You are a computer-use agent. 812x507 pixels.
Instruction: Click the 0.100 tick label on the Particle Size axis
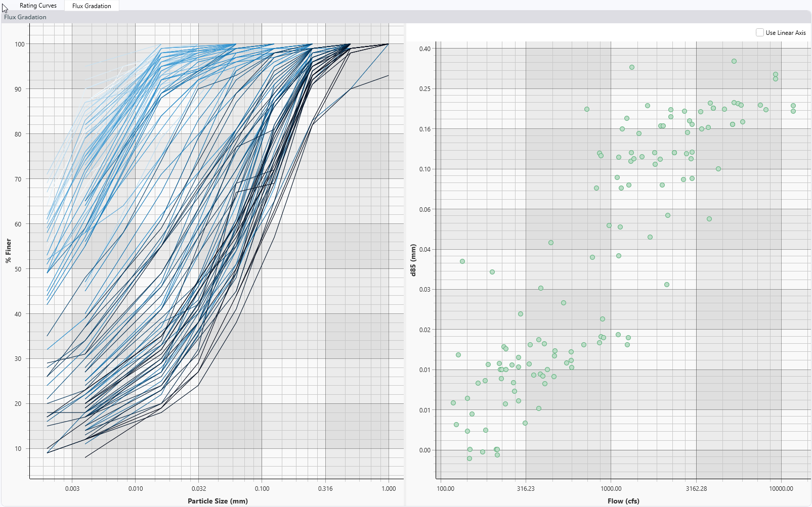(262, 489)
